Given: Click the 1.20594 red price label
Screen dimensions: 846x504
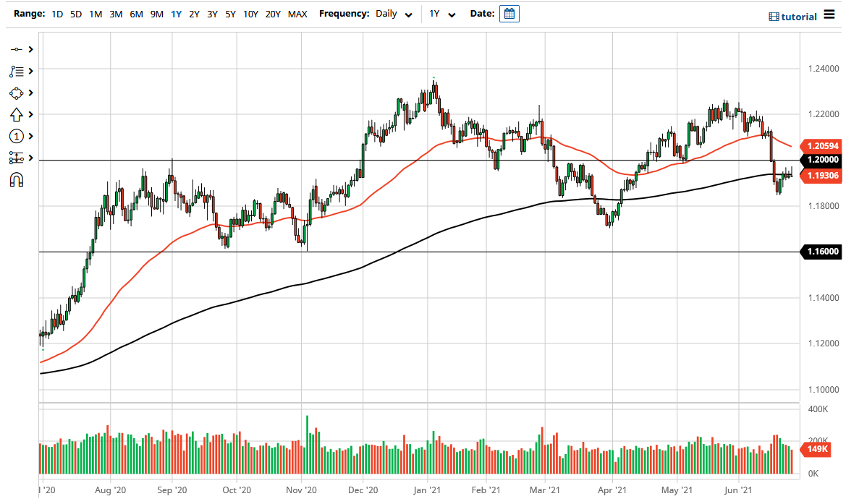Looking at the screenshot, I should tap(821, 146).
